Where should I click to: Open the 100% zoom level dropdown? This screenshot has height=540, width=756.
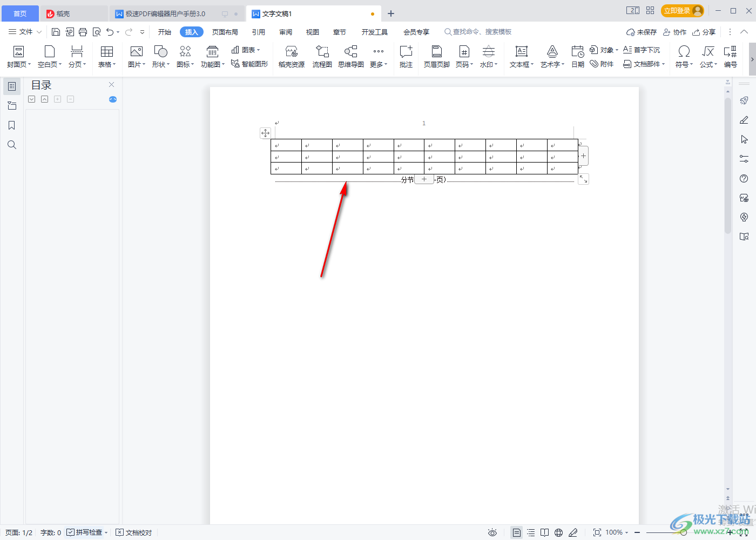[x=617, y=532]
